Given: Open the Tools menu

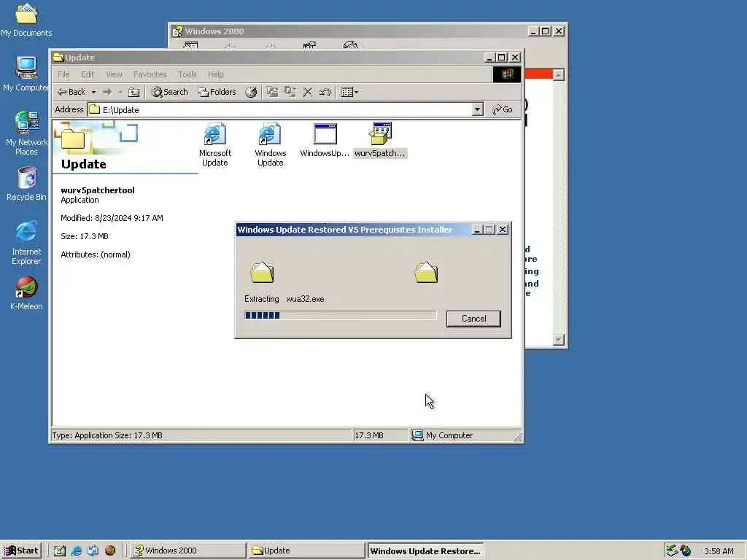Looking at the screenshot, I should point(187,74).
